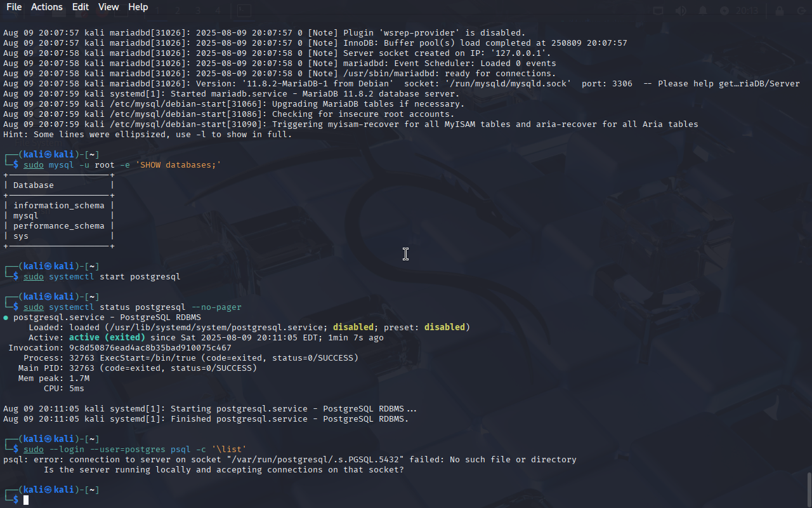Click the '11.8.2-MariaDB-1 from Debian' version text
This screenshot has height=508, width=812.
coord(318,84)
